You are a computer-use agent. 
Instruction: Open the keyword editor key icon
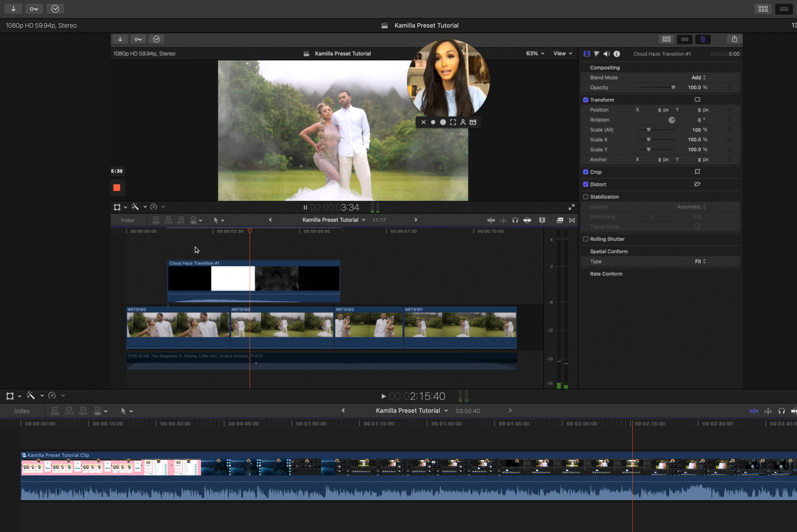click(x=34, y=9)
